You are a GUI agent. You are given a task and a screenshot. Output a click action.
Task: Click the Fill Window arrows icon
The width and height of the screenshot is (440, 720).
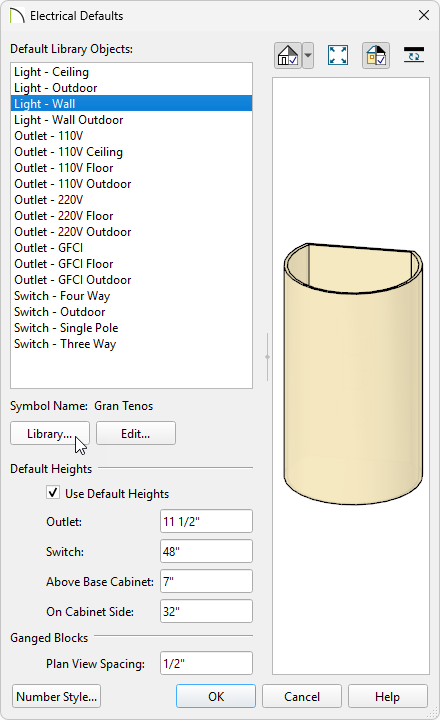[x=338, y=56]
